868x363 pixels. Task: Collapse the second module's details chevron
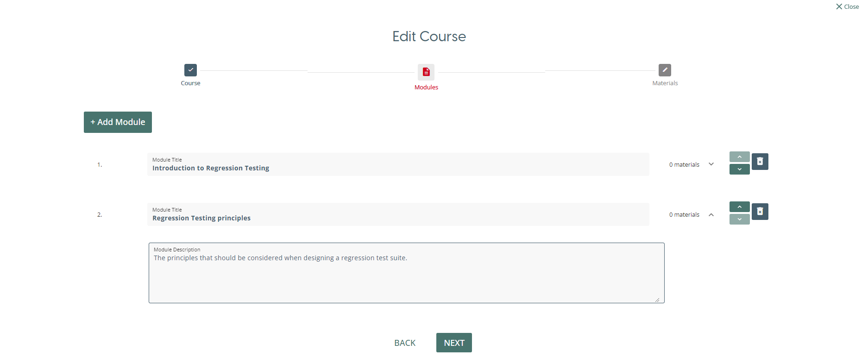tap(711, 214)
